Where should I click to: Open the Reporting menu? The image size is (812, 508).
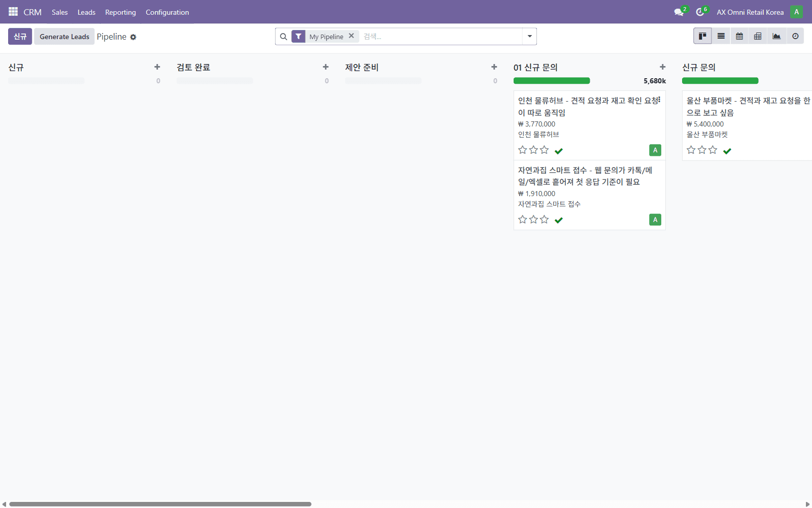(120, 12)
